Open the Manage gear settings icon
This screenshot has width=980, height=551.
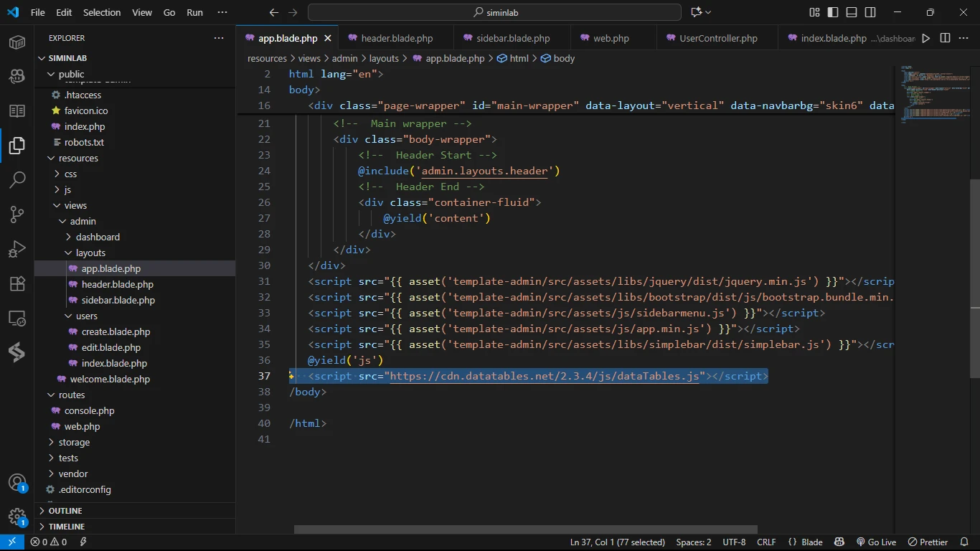click(x=17, y=517)
